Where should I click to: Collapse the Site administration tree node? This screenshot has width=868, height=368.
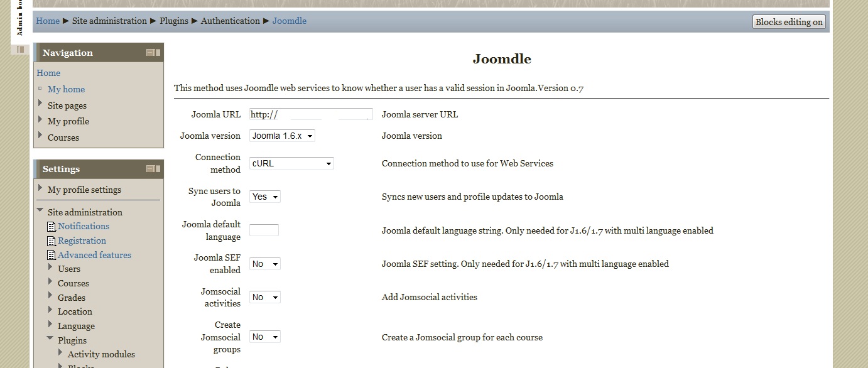point(41,212)
